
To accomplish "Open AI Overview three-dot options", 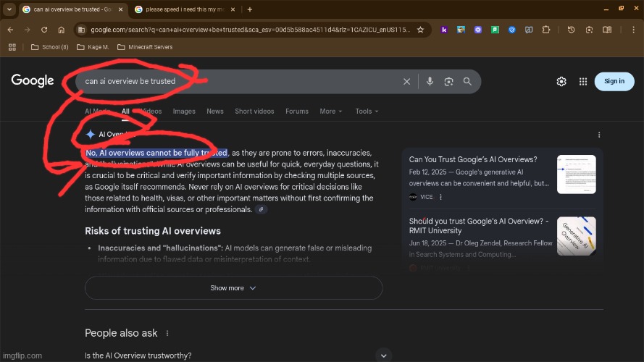I will [599, 135].
